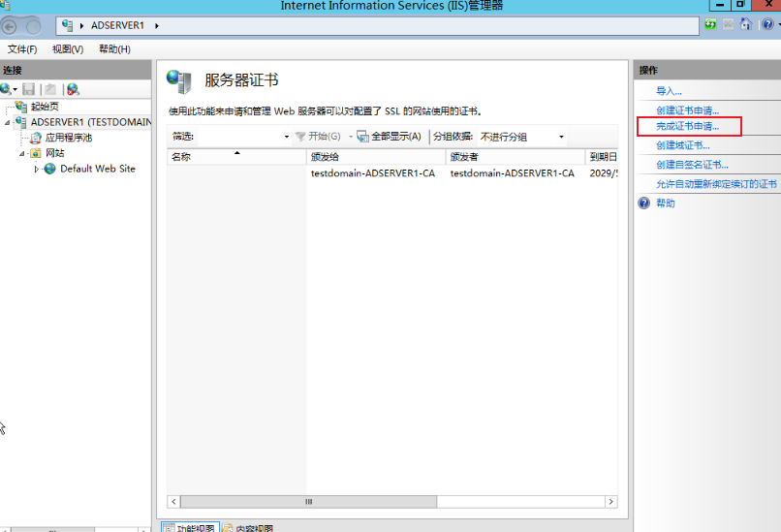The image size is (781, 532).
Task: Click the 帮助 link in the Actions pane
Action: coord(666,203)
